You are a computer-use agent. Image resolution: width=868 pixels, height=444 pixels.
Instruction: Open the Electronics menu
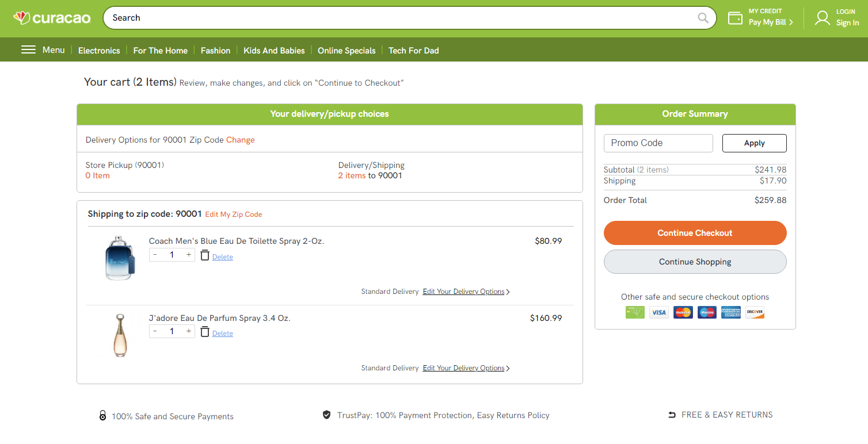coord(98,51)
